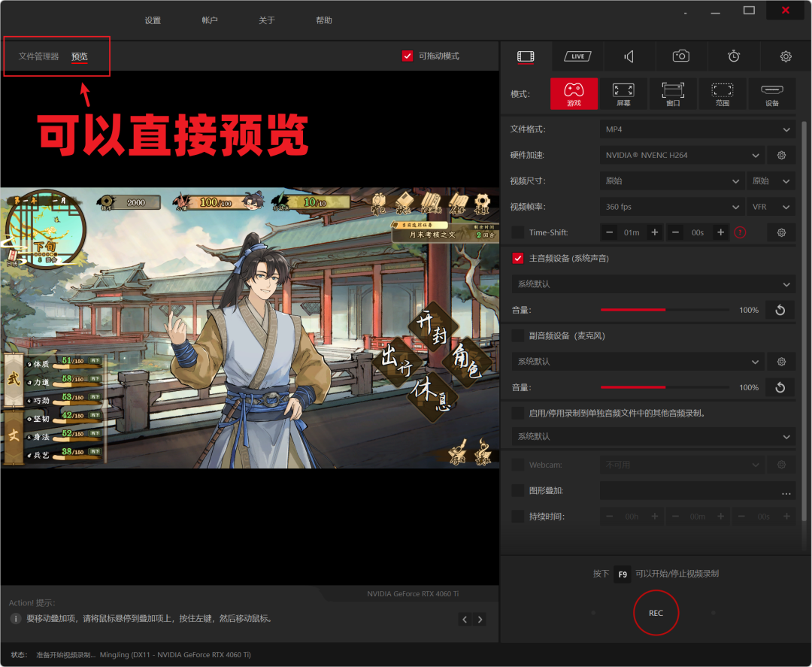Image resolution: width=812 pixels, height=667 pixels.
Task: Select 设备 device recording mode
Action: (x=771, y=94)
